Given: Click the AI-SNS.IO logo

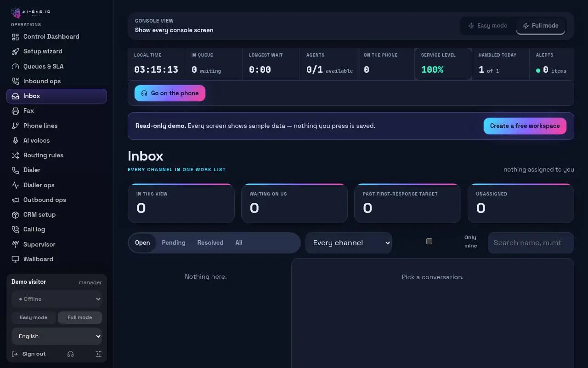Looking at the screenshot, I should (31, 12).
